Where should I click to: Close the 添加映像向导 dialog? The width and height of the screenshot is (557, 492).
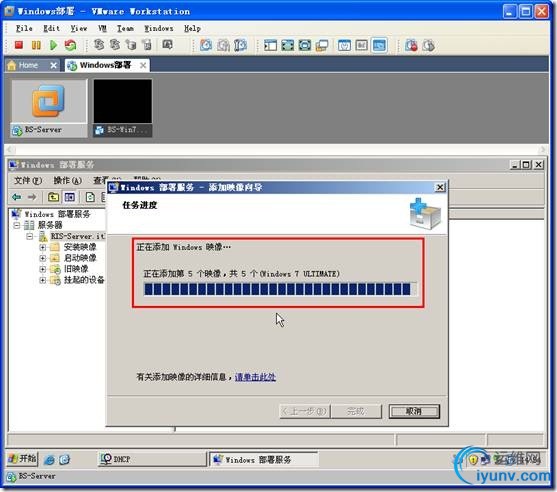pyautogui.click(x=440, y=187)
